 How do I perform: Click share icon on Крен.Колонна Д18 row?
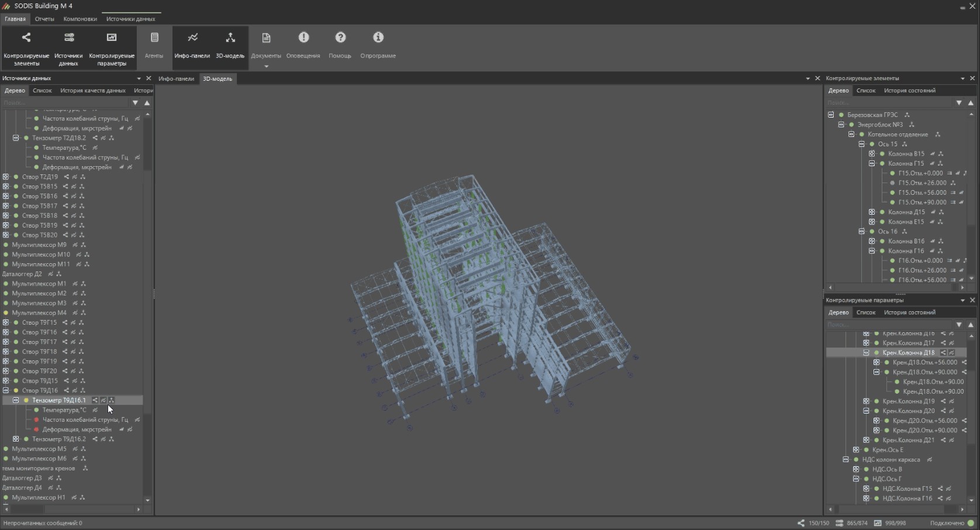tap(943, 353)
